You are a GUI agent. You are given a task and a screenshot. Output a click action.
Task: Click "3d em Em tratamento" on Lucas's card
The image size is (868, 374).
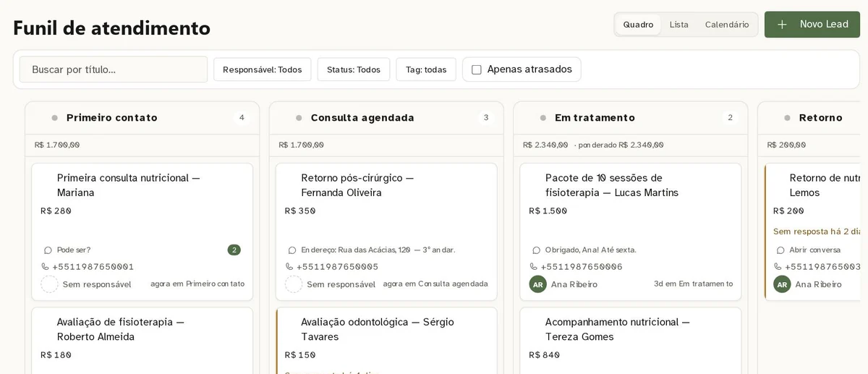tap(693, 284)
